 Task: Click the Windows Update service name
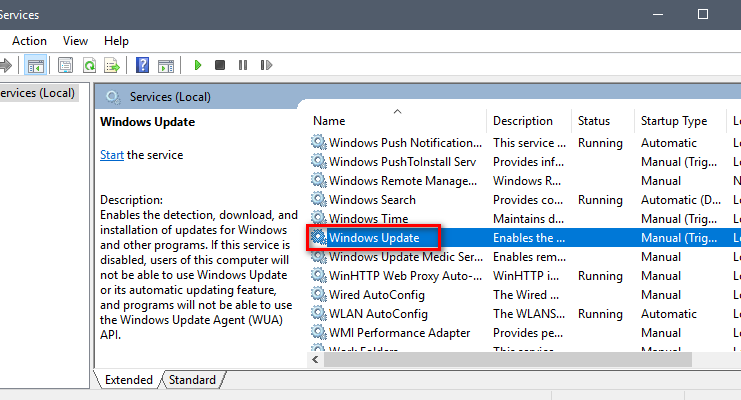pyautogui.click(x=374, y=238)
